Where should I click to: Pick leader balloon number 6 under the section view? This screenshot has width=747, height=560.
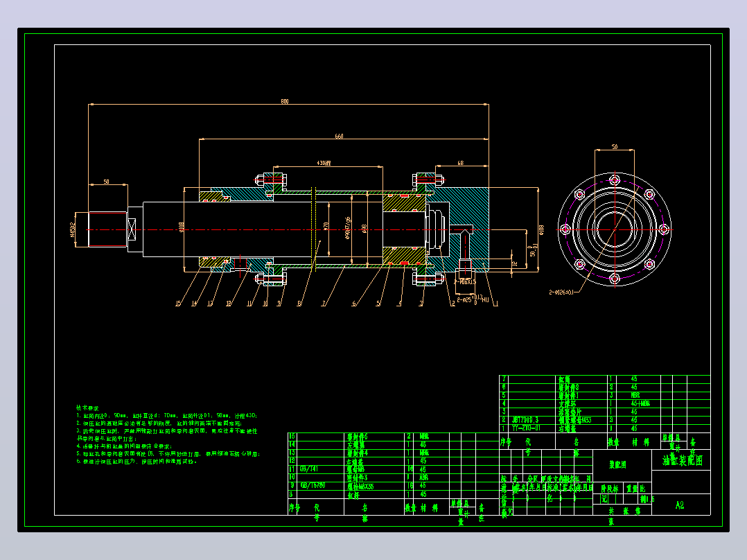[x=354, y=304]
